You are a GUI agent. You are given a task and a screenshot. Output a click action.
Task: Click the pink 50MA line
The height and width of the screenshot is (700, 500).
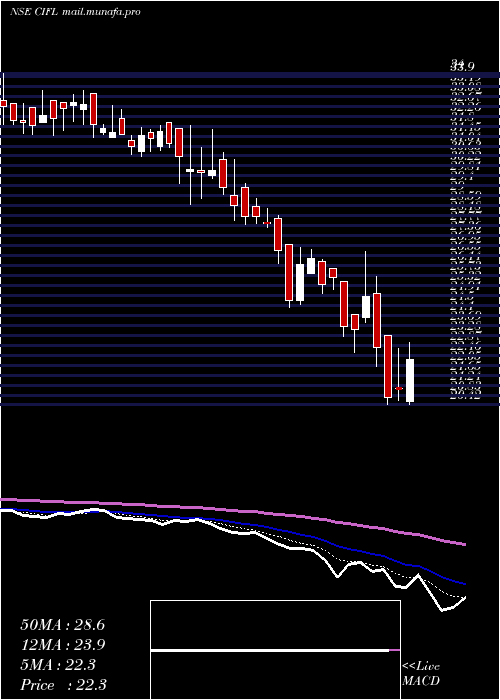233,512
